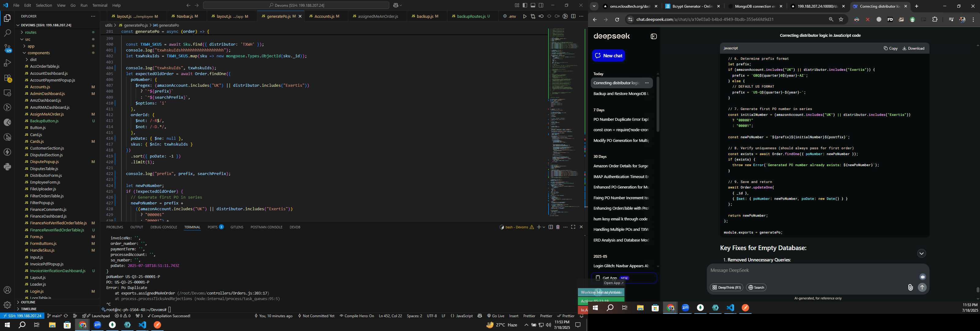Viewport: 980px width, 331px height.
Task: Split the terminal panel
Action: click(x=551, y=227)
